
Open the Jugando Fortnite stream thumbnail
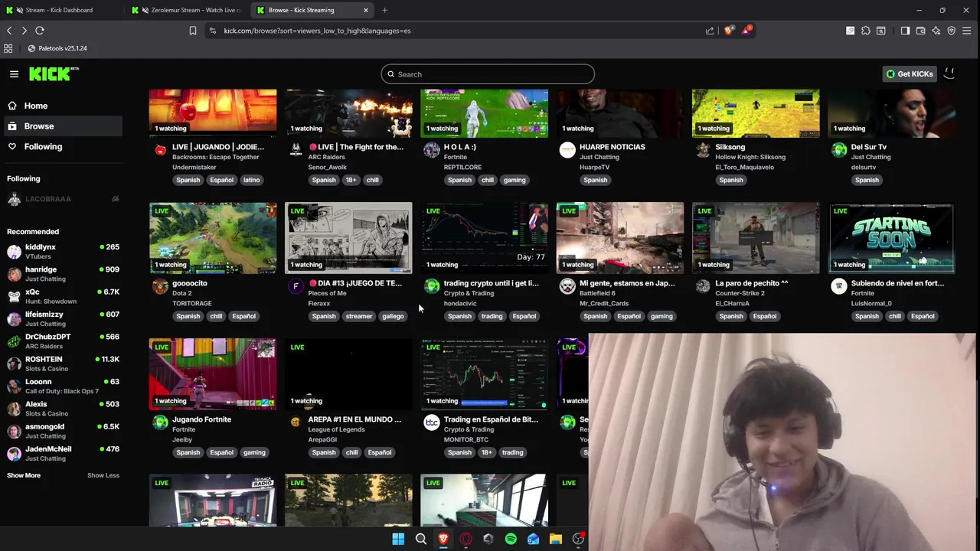point(213,374)
